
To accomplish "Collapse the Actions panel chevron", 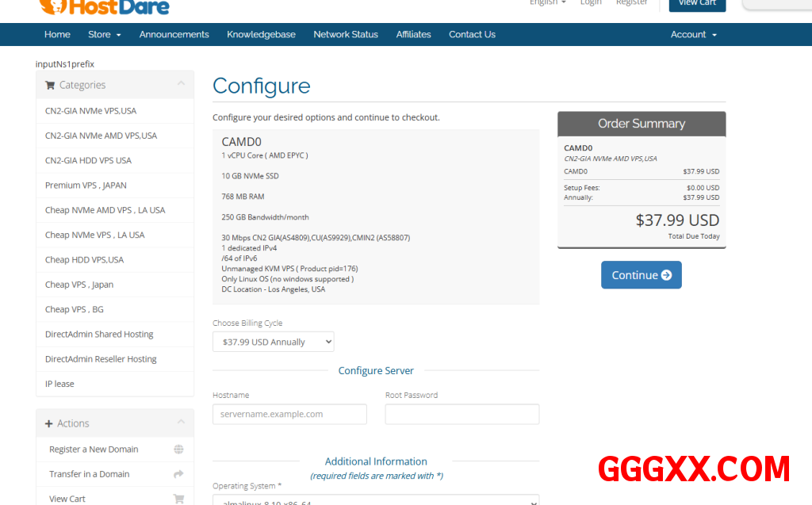I will point(181,423).
